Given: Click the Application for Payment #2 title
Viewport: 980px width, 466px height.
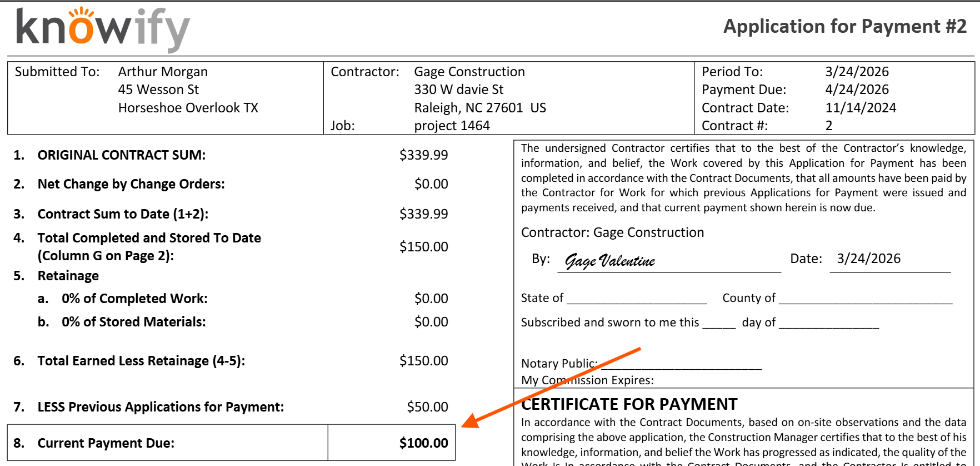Looking at the screenshot, I should coord(844,27).
